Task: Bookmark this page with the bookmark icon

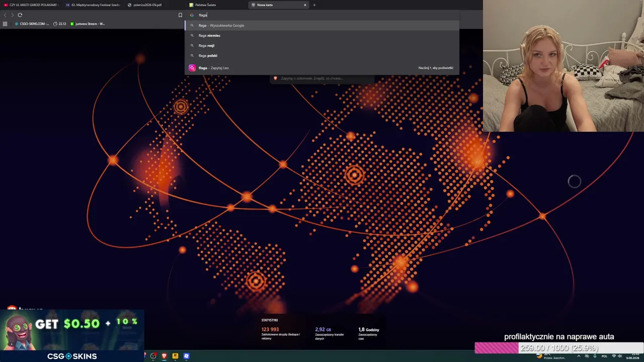Action: click(x=180, y=15)
